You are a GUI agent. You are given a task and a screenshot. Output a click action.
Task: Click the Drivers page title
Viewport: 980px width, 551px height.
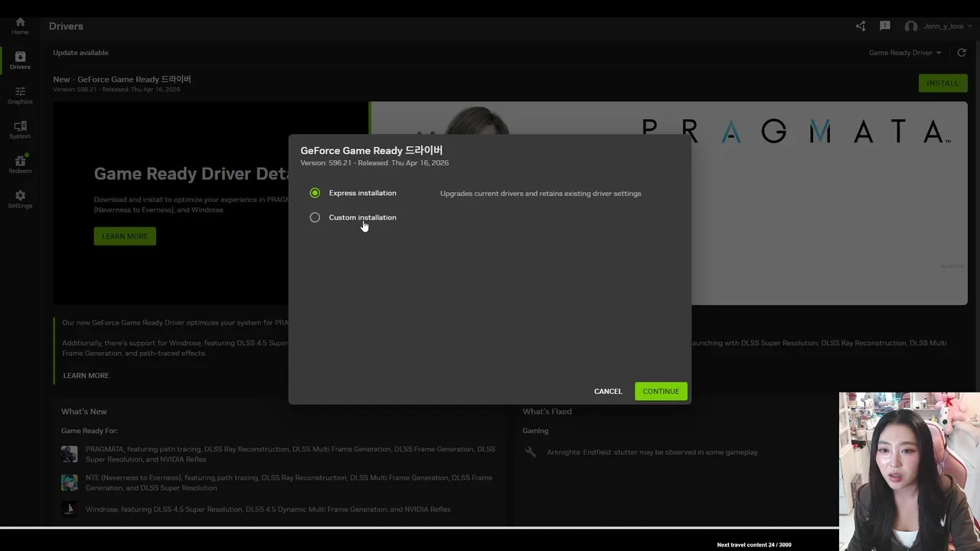point(66,26)
